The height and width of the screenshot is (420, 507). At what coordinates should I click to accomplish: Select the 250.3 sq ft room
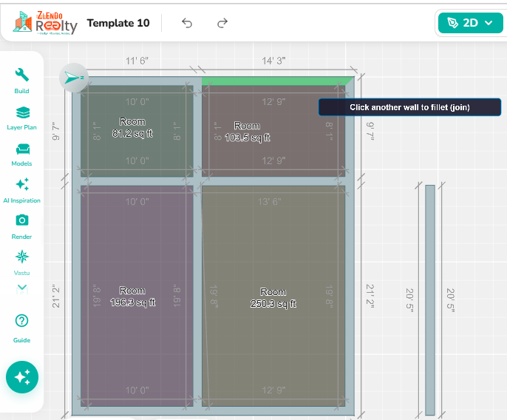click(273, 296)
